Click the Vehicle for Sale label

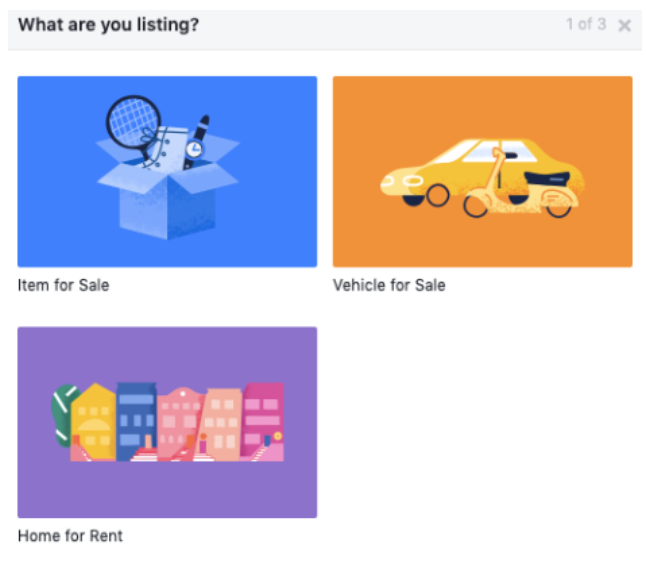(x=389, y=285)
